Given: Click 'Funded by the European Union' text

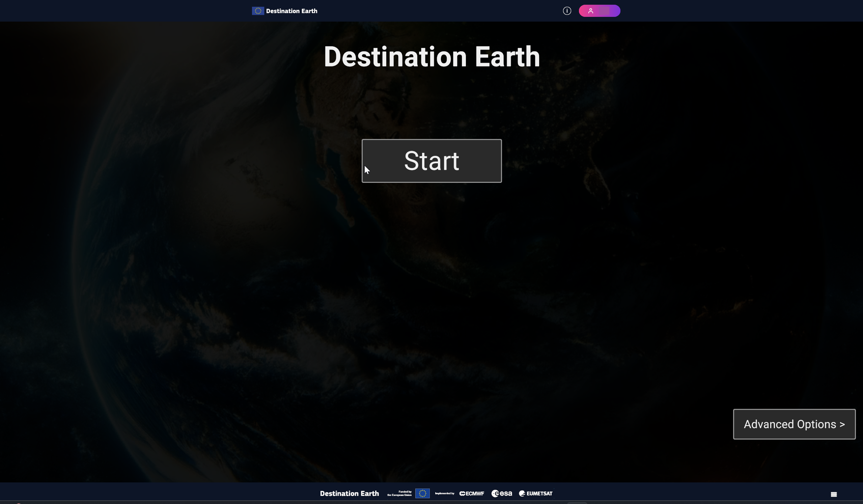Looking at the screenshot, I should point(399,494).
